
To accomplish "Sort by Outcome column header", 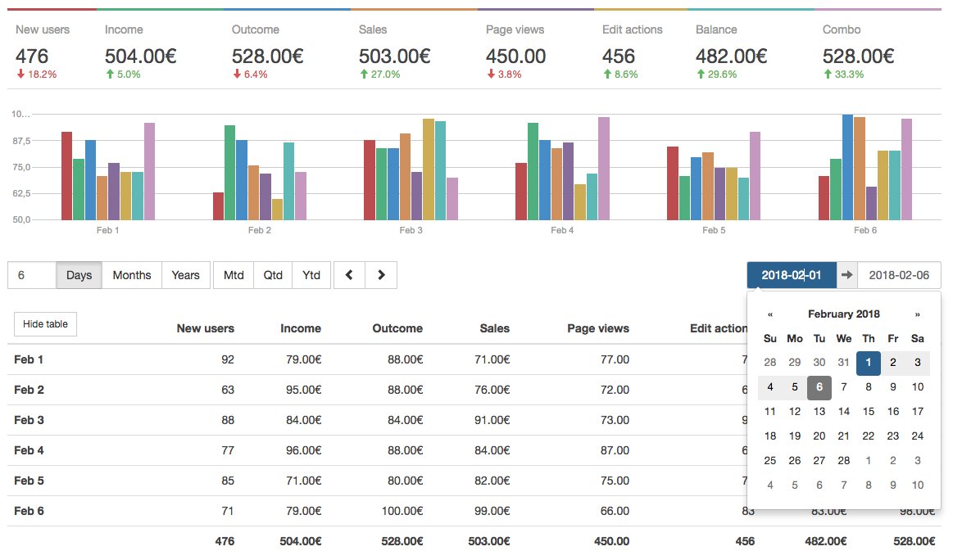I will (x=397, y=328).
